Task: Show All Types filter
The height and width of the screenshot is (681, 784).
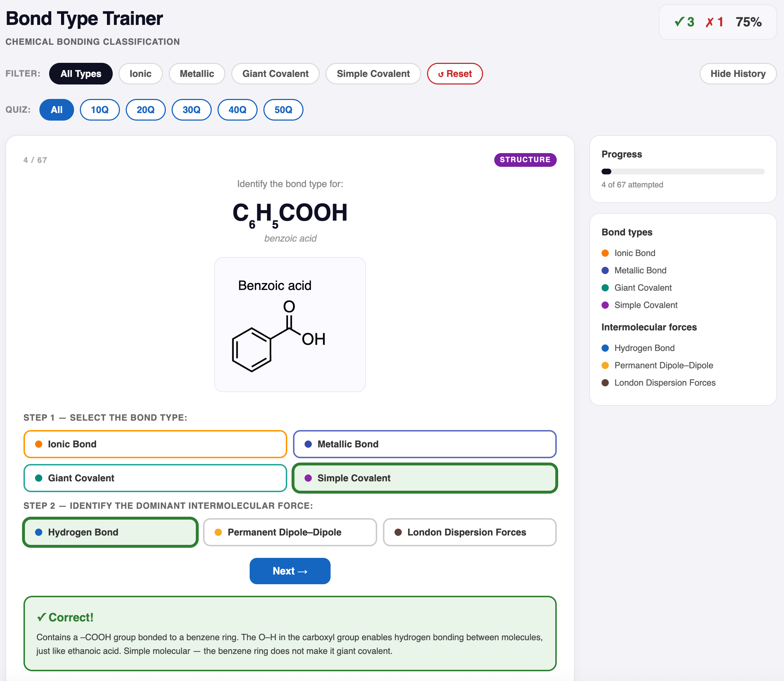Action: click(x=81, y=74)
